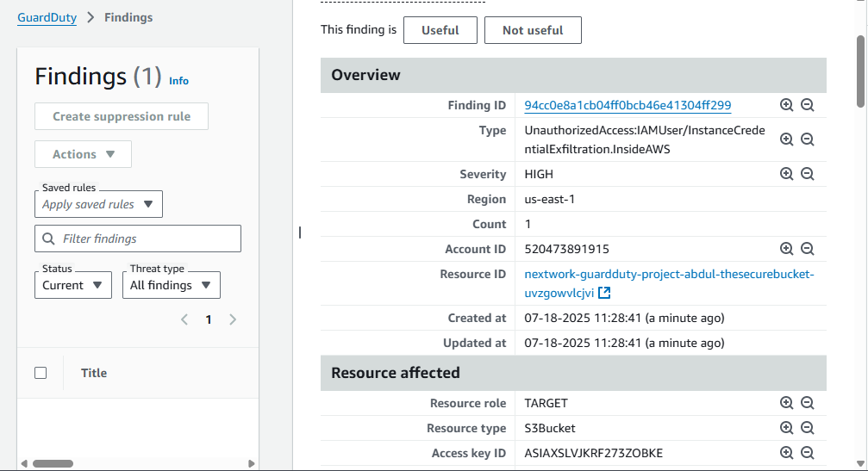Screen dimensions: 868x471
Task: Click horizontal scrollbar thumb in findings list
Action: (x=53, y=463)
